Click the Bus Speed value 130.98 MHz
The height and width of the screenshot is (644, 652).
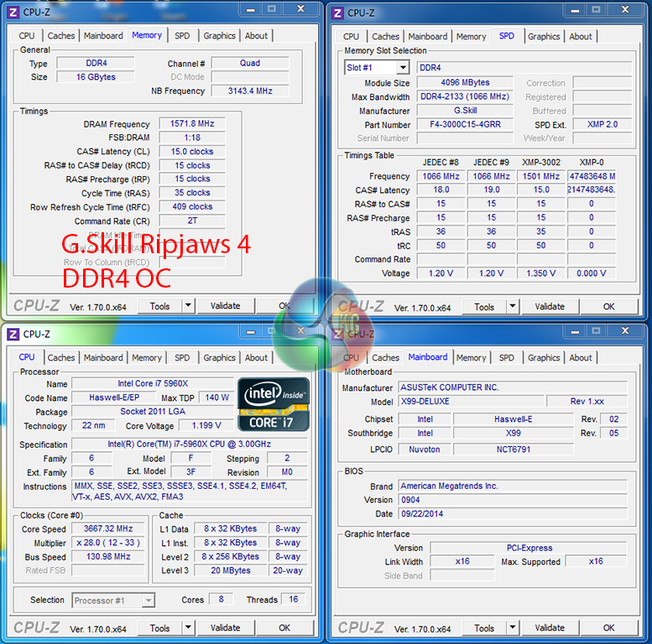click(108, 556)
